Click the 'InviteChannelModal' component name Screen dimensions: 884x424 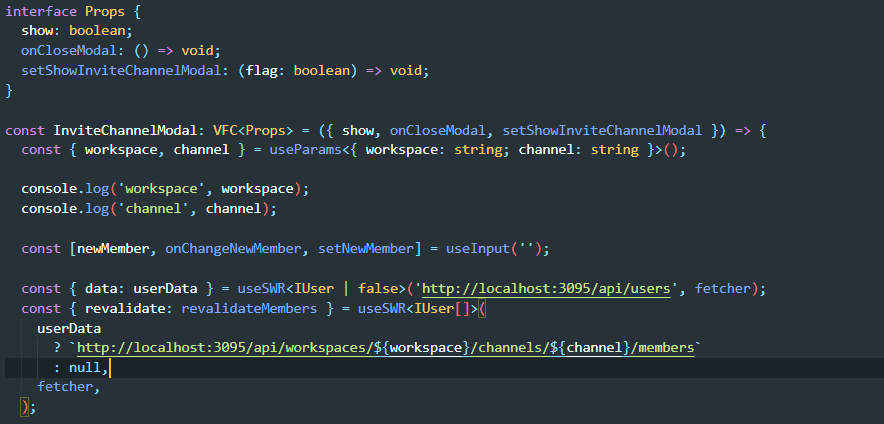(125, 131)
